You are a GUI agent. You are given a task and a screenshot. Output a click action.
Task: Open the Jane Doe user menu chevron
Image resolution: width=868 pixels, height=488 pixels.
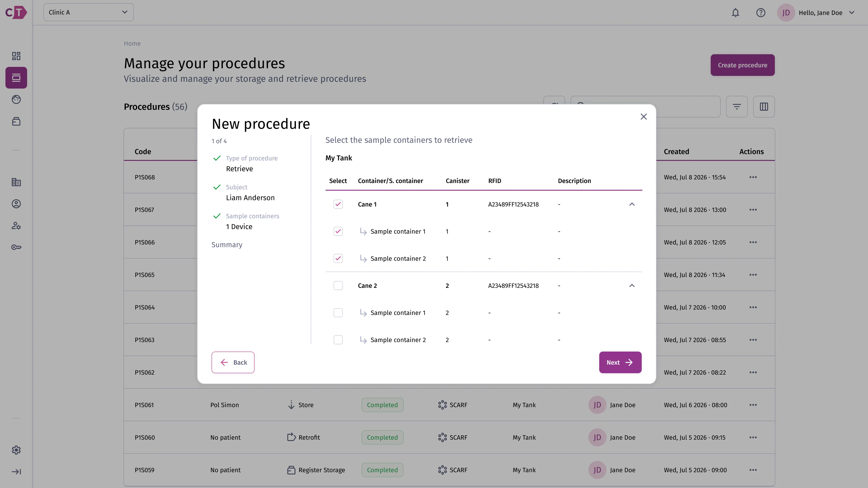[852, 13]
